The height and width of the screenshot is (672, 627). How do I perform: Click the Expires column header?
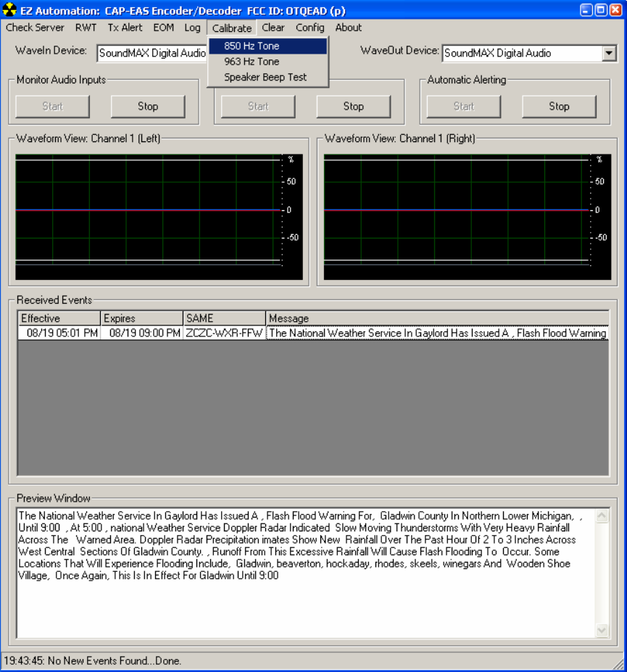point(142,318)
